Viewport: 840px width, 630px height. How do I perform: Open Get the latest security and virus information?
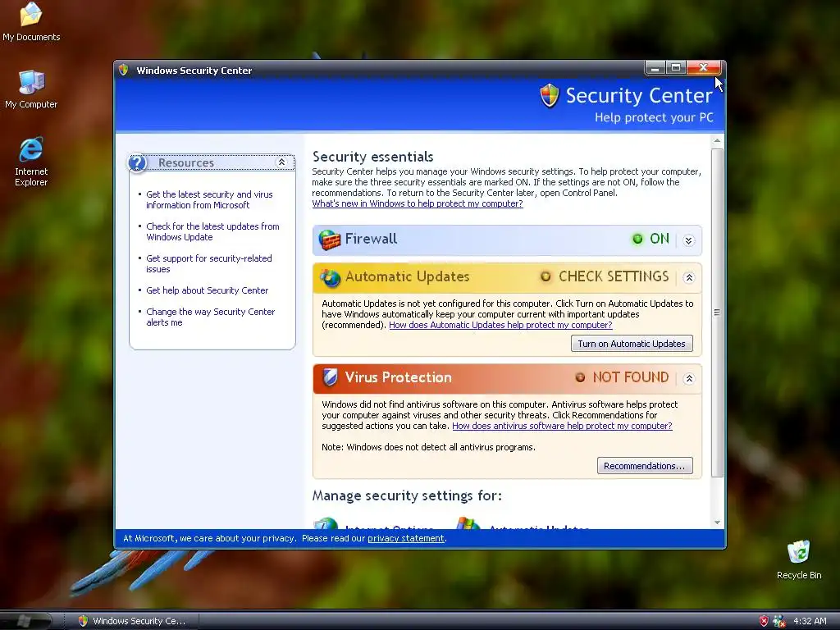pyautogui.click(x=209, y=200)
